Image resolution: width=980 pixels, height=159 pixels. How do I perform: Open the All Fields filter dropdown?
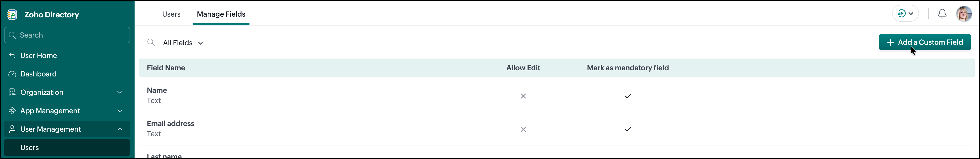183,43
